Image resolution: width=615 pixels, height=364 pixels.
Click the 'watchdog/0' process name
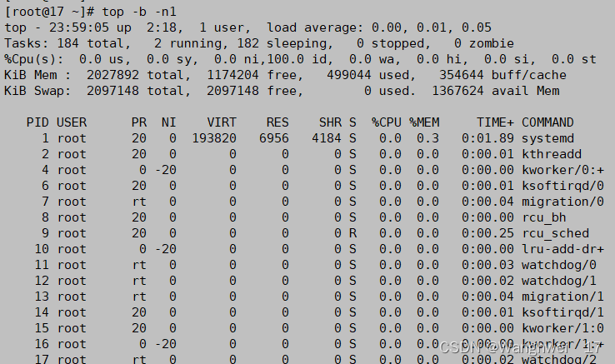pyautogui.click(x=559, y=265)
